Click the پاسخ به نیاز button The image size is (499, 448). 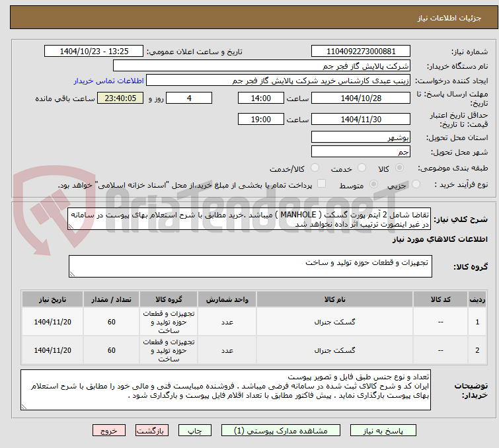(383, 431)
